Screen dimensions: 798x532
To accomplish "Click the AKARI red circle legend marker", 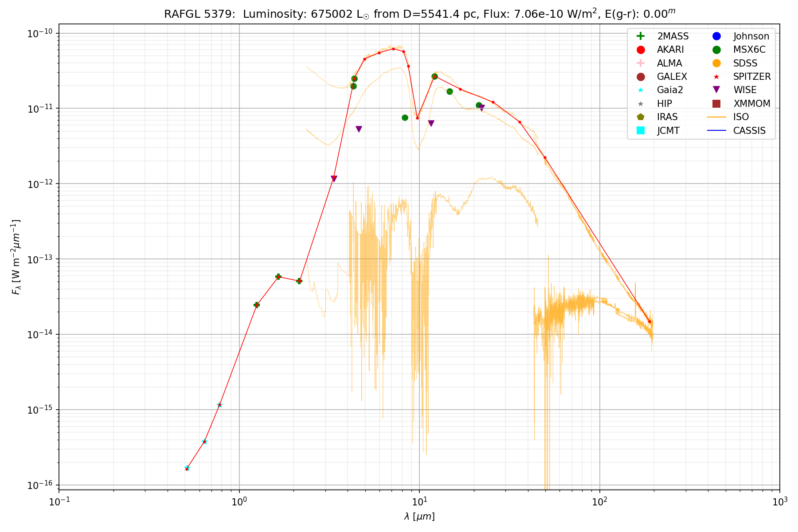I will click(640, 50).
